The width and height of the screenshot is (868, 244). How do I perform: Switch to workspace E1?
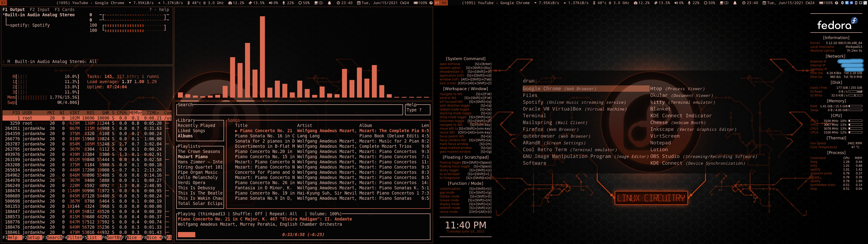pos(3,3)
